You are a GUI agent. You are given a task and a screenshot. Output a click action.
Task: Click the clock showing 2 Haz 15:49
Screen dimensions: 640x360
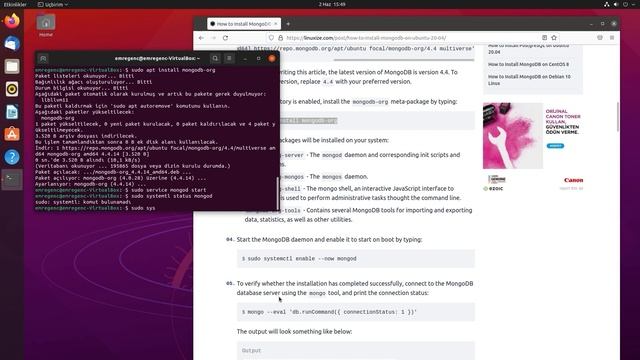[x=332, y=4]
